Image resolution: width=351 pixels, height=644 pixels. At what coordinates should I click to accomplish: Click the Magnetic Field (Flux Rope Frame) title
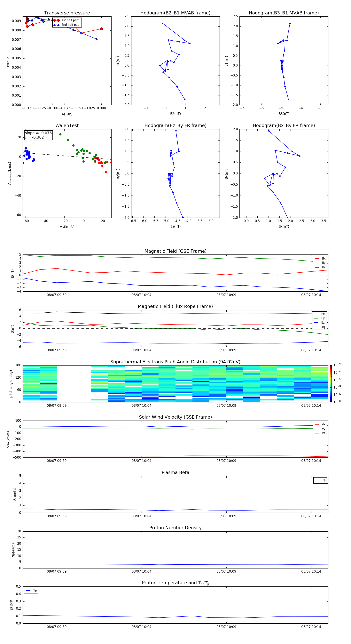click(175, 307)
